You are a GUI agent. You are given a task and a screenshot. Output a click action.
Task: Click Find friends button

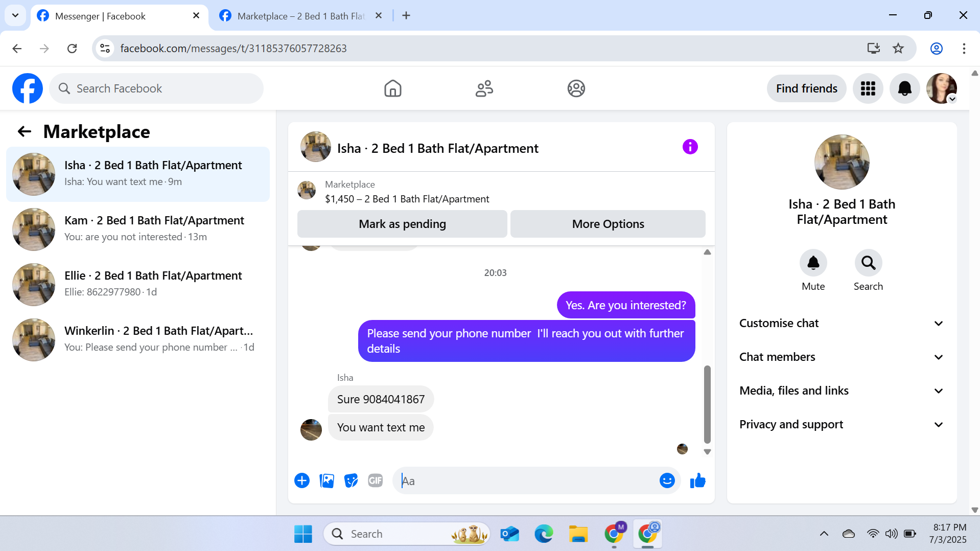click(x=806, y=88)
